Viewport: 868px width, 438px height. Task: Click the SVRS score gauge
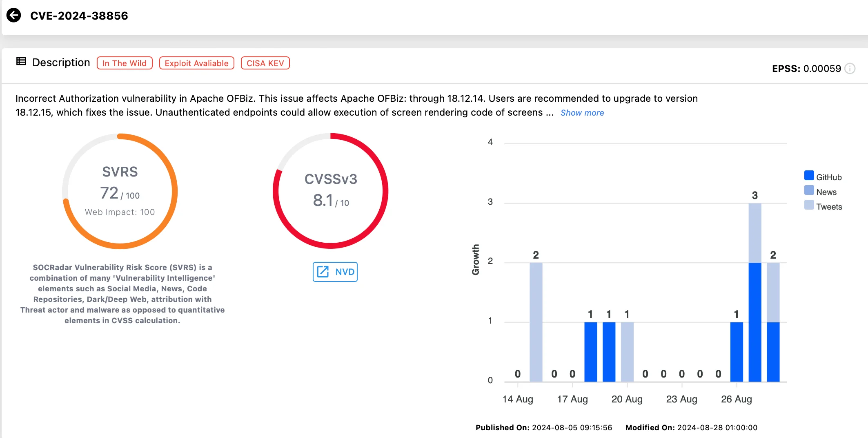(x=120, y=191)
